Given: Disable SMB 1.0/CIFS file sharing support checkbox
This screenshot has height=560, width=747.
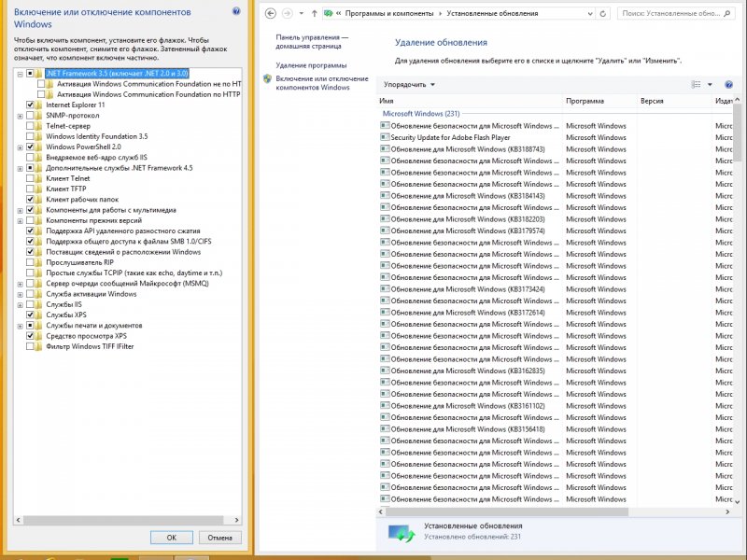Looking at the screenshot, I should (30, 242).
